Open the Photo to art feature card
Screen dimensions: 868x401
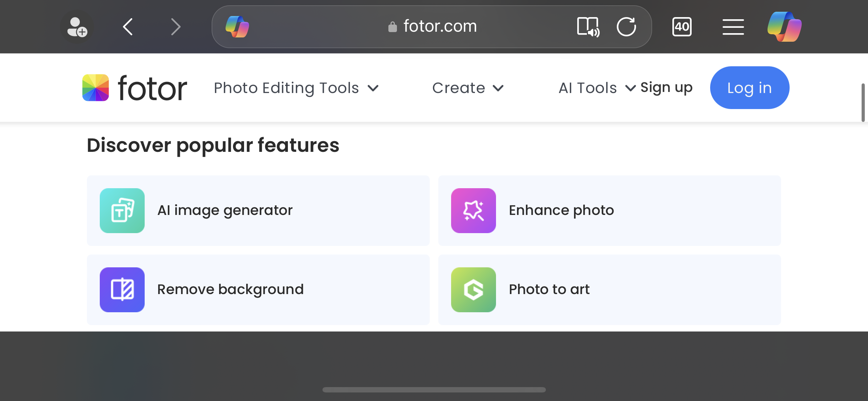click(610, 290)
